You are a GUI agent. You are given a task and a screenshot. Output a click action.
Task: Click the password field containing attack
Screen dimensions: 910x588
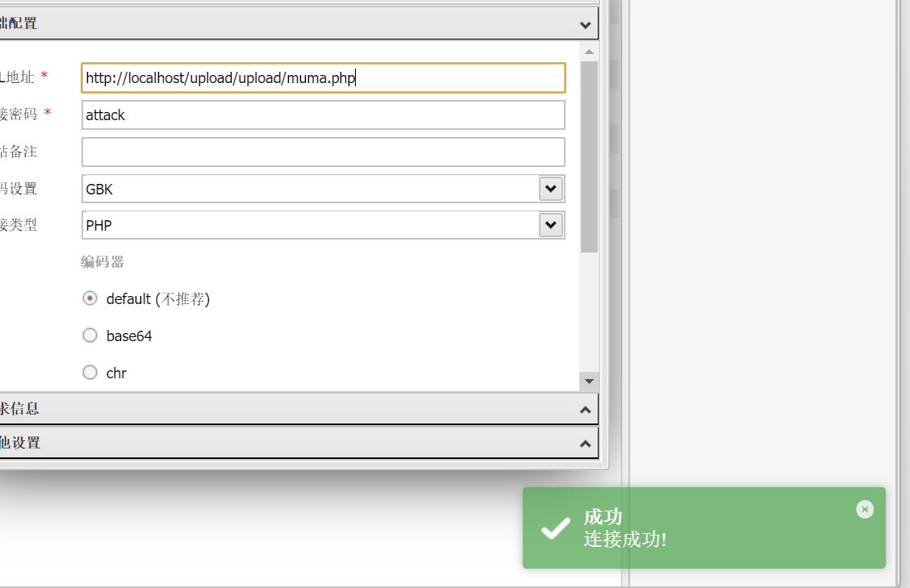(323, 115)
